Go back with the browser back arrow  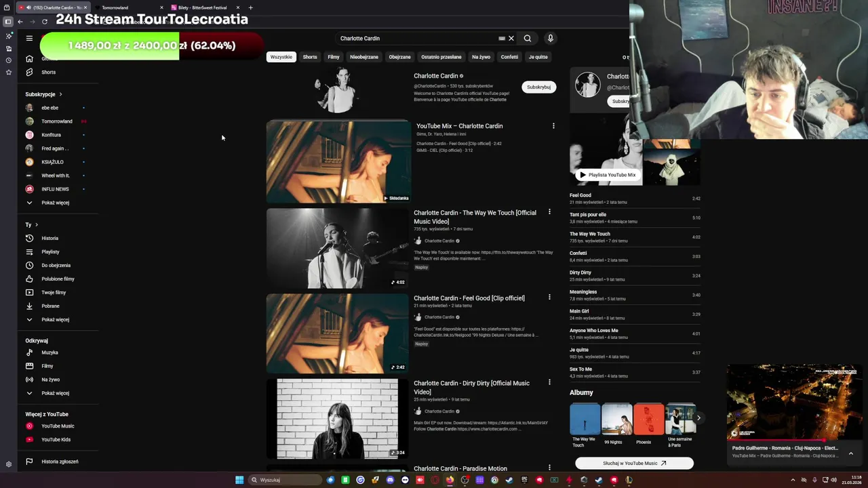tap(20, 22)
